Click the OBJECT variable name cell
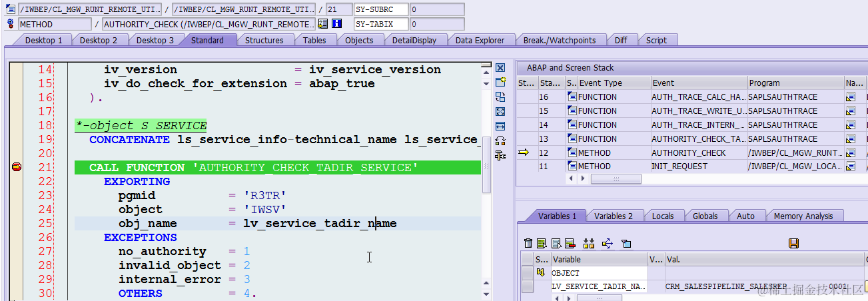The height and width of the screenshot is (301, 868). (599, 273)
